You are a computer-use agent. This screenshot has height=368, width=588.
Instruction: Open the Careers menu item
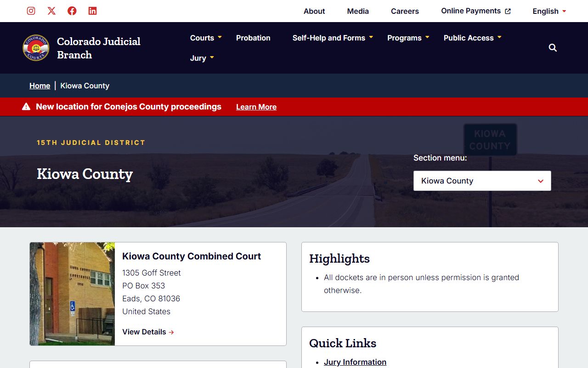coord(405,11)
